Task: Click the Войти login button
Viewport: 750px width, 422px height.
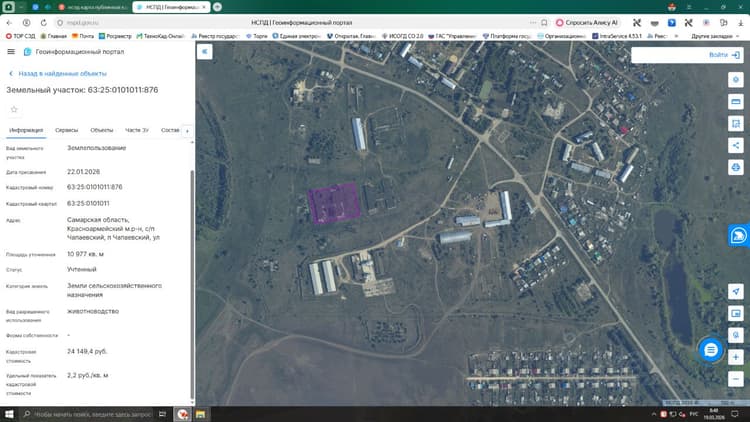Action: pyautogui.click(x=724, y=55)
